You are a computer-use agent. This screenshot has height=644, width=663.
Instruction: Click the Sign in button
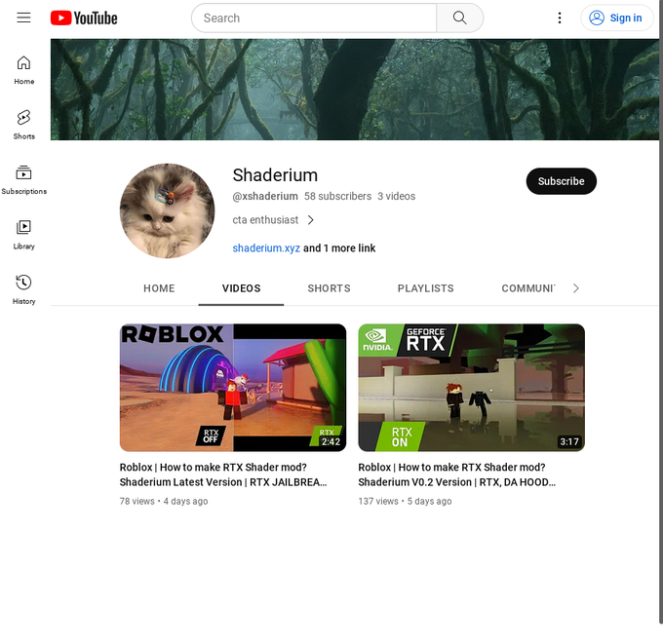[617, 18]
